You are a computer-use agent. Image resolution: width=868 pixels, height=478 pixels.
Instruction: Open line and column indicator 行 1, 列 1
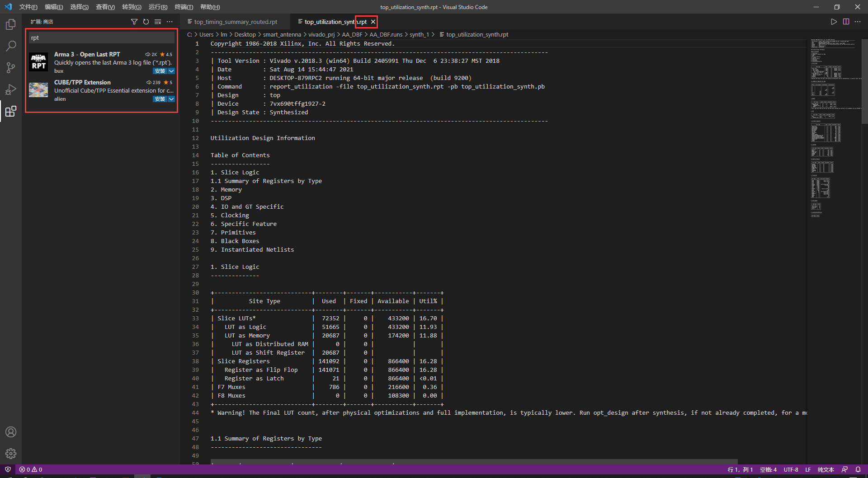[740, 469]
